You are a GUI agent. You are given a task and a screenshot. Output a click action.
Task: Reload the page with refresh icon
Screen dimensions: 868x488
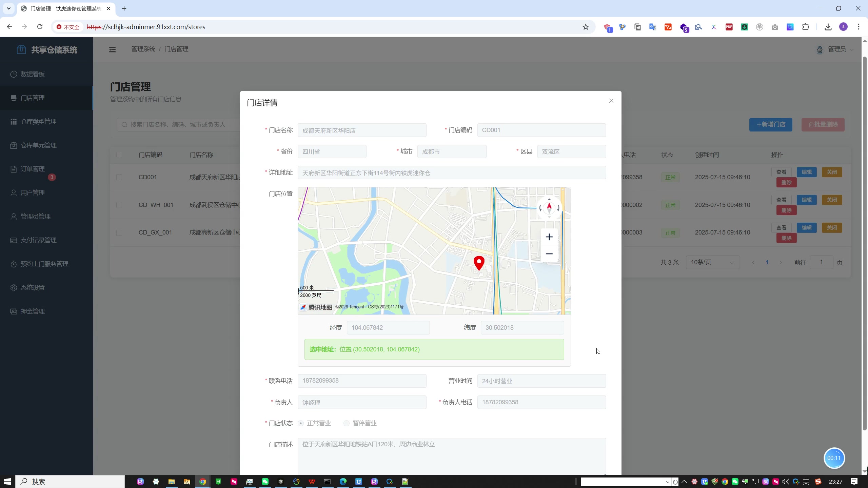coord(40,27)
